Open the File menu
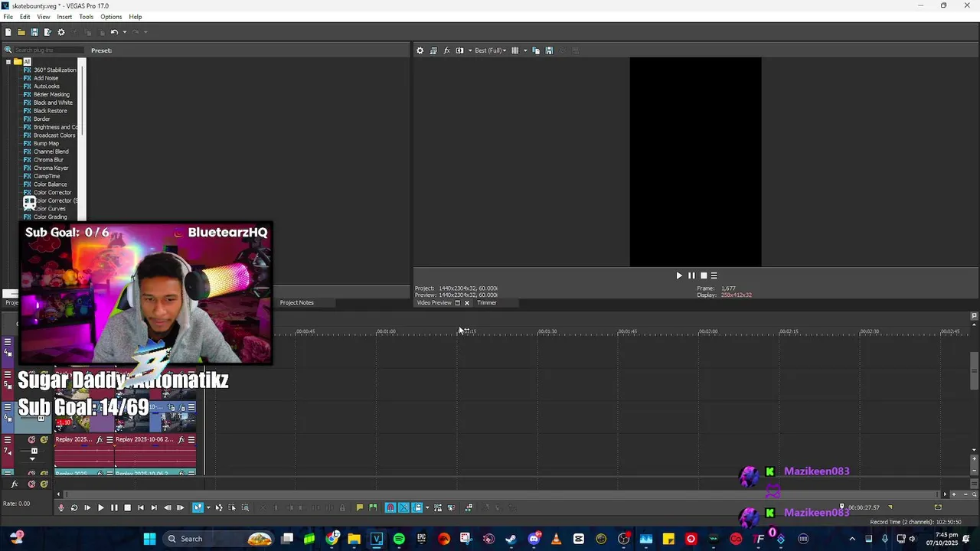The width and height of the screenshot is (980, 551). pos(8,17)
